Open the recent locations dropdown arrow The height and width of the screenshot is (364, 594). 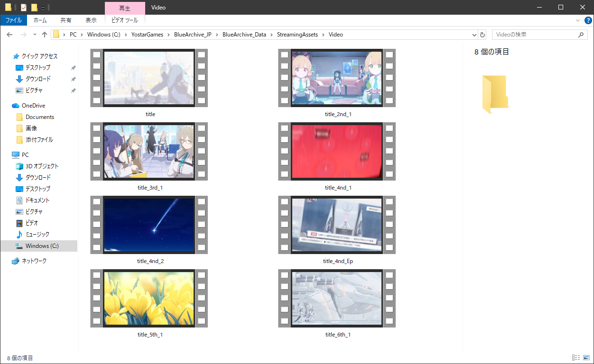tap(35, 35)
